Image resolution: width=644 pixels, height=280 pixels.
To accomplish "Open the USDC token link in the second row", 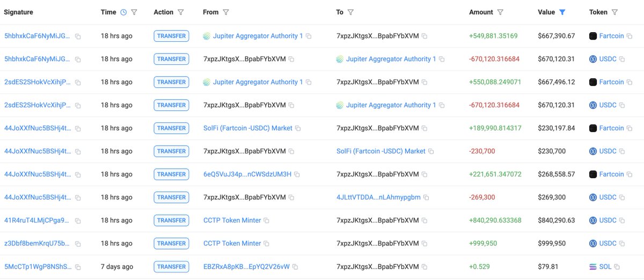I will [x=608, y=59].
